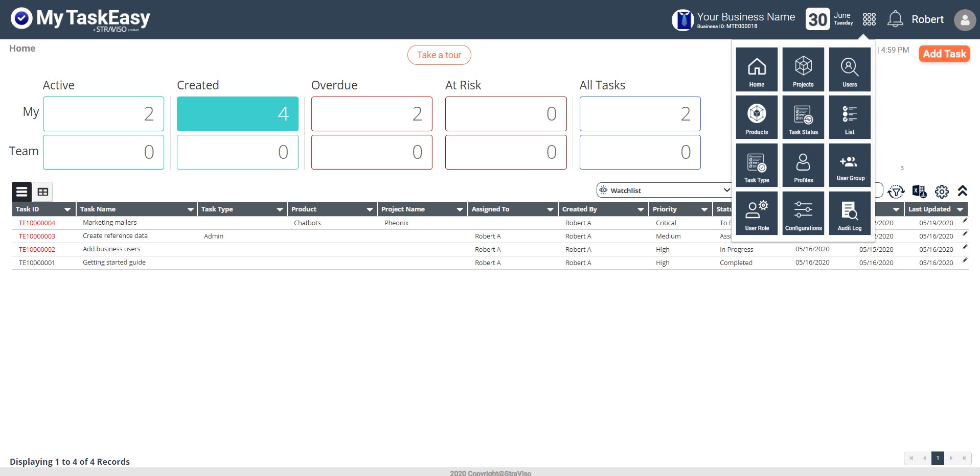Viewport: 980px width, 476px height.
Task: Open Task Status tile
Action: coord(803,117)
